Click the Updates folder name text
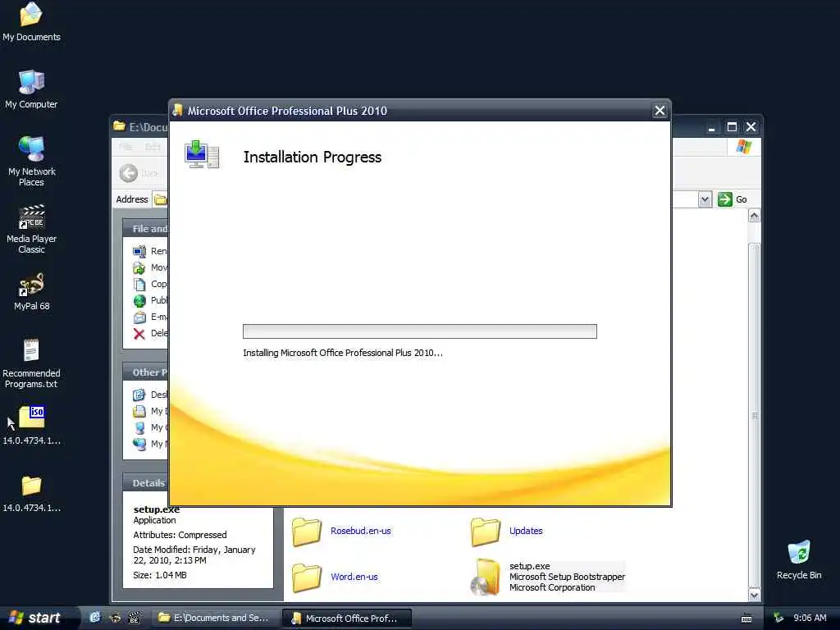 click(526, 531)
